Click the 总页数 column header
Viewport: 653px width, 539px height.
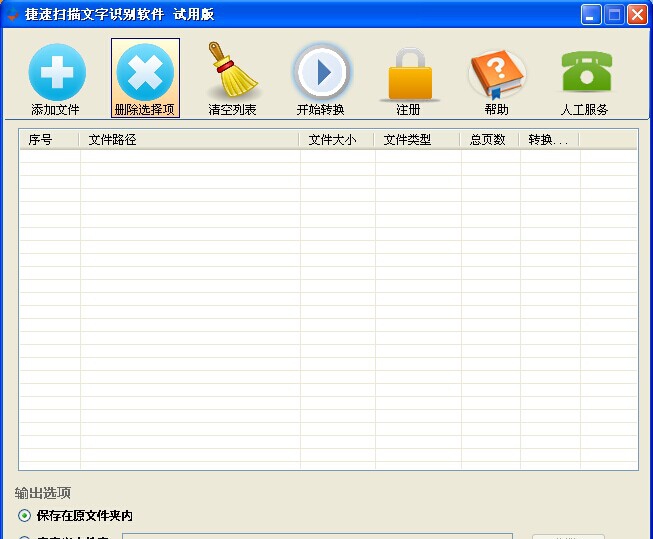click(490, 140)
